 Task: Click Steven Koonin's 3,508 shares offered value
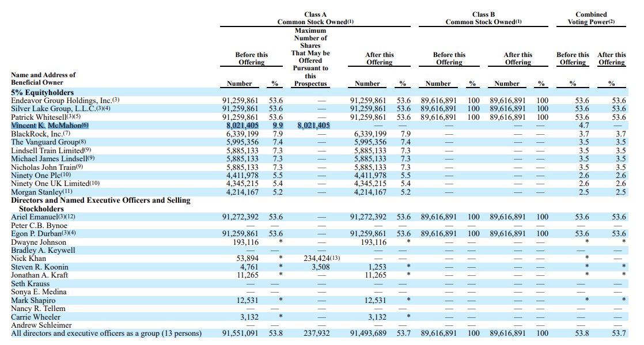point(321,267)
